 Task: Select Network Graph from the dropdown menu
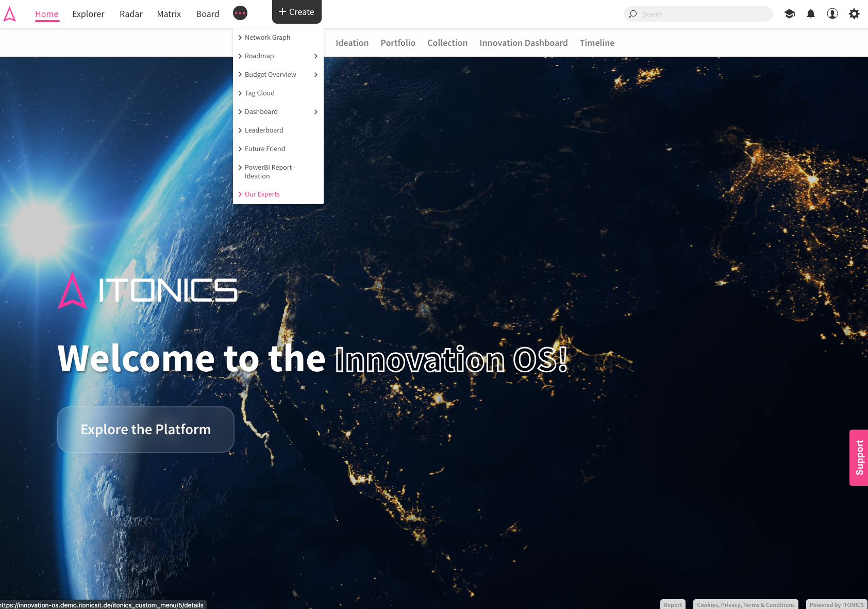(x=267, y=38)
